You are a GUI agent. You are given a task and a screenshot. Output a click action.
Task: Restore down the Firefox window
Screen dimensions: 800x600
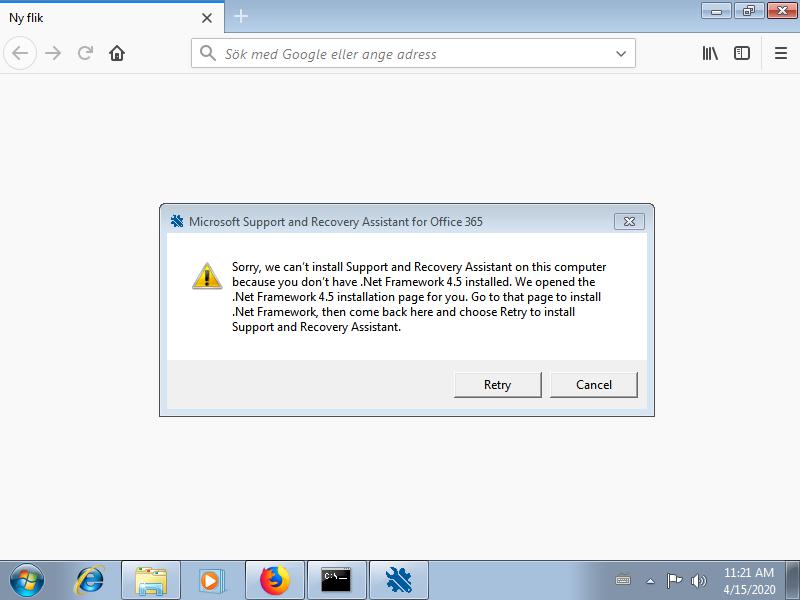click(749, 10)
